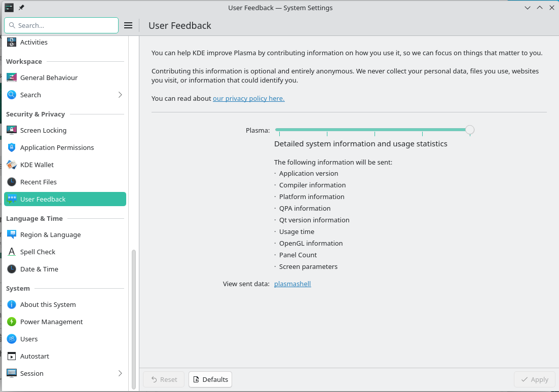559x392 pixels.
Task: Click 'Detailed system information and usage statistics' text
Action: pos(361,144)
